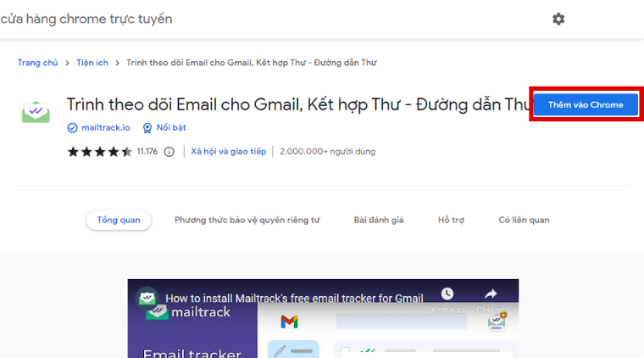Click the Mailtrack extension envelope icon
Viewport: 644px width, 358px height.
tap(36, 112)
